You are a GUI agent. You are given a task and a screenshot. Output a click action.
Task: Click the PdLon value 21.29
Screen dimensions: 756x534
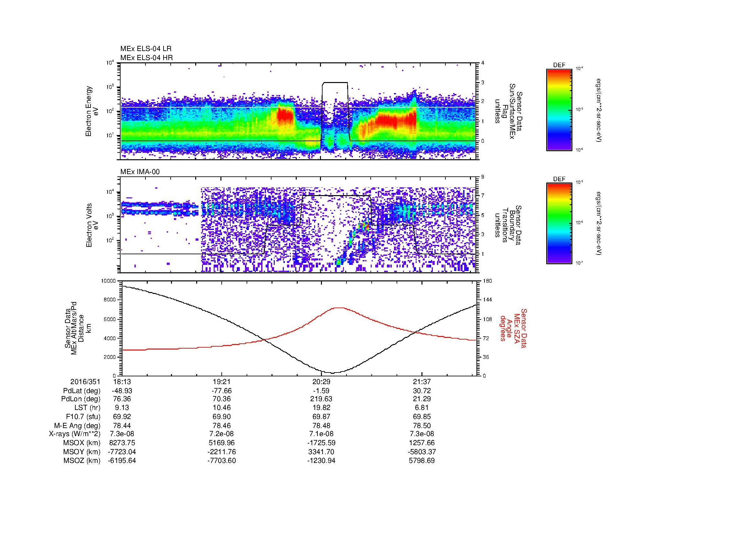(422, 399)
